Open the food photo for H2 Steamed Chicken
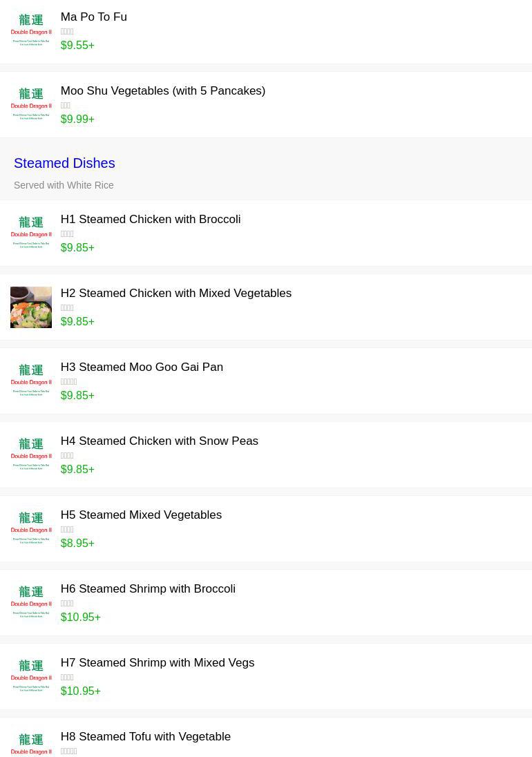This screenshot has width=532, height=757. coord(31,307)
